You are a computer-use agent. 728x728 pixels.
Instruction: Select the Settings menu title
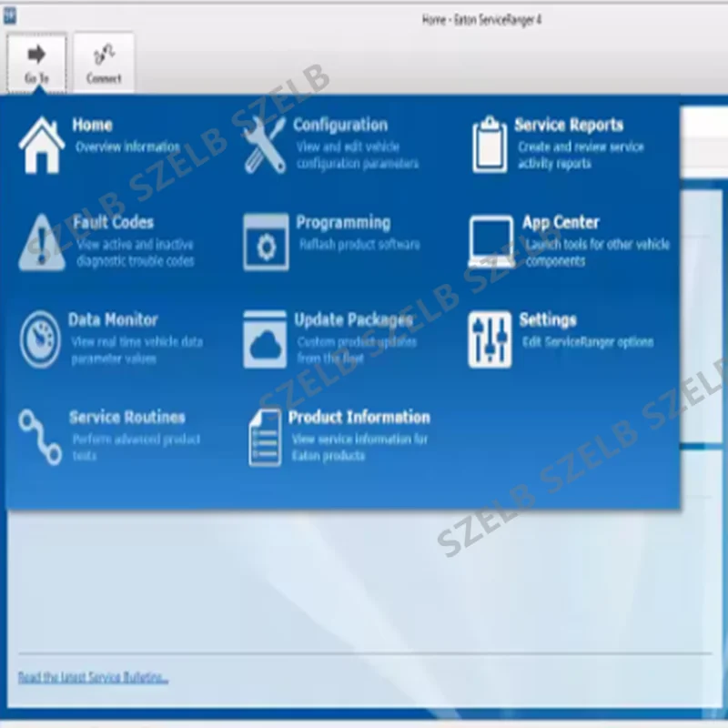(x=548, y=320)
